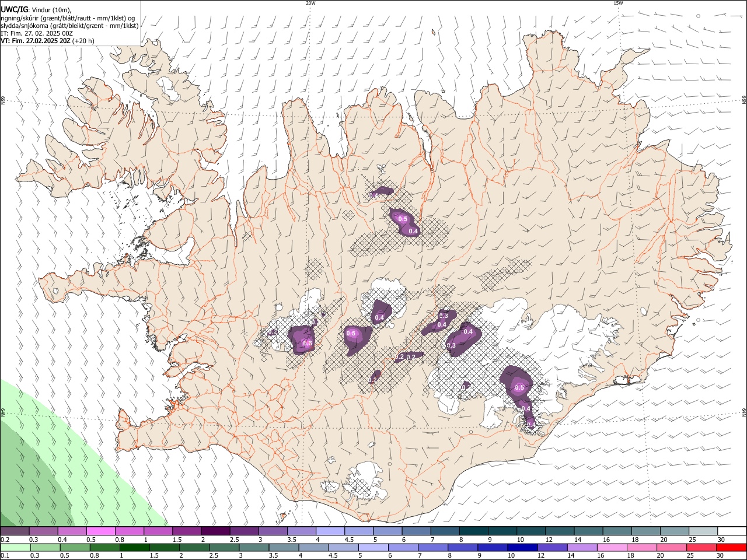Click the '0.2' label in the top legend row

point(5,540)
